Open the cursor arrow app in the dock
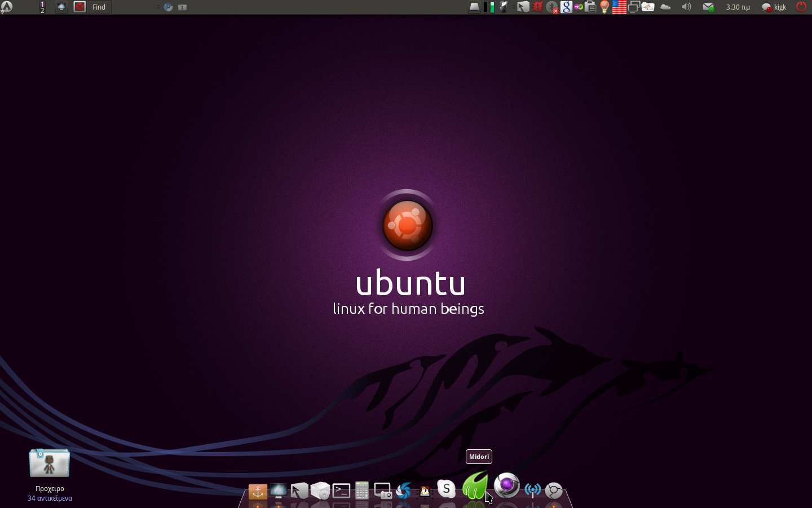 tap(299, 491)
